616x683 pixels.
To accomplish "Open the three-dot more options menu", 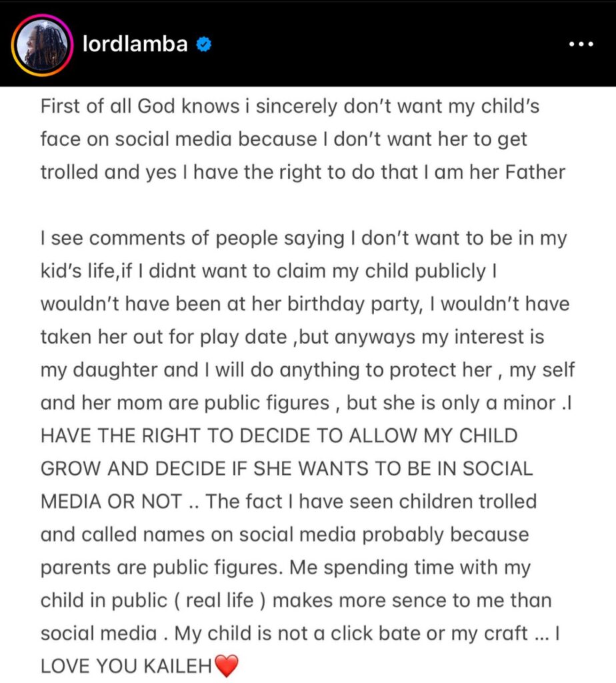I will [581, 44].
